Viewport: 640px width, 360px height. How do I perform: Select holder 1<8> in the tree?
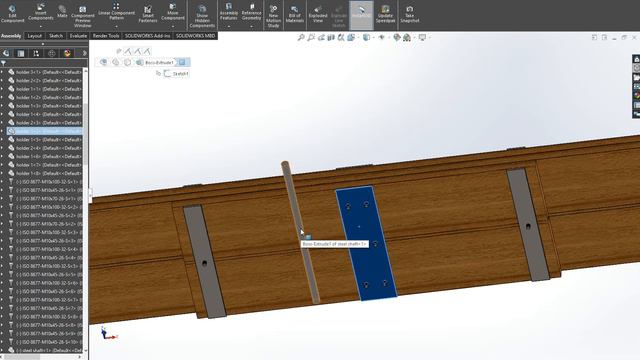pos(45,173)
